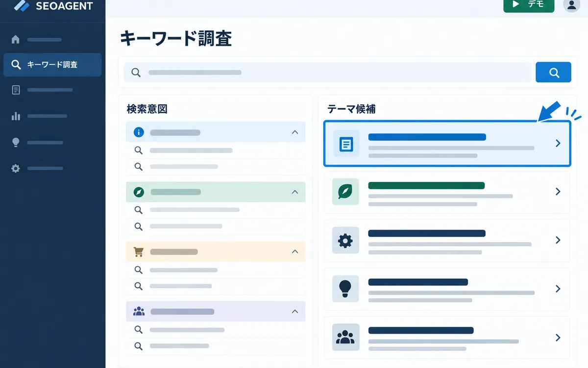588x368 pixels.
Task: Focus the keyword search field
Action: point(327,72)
